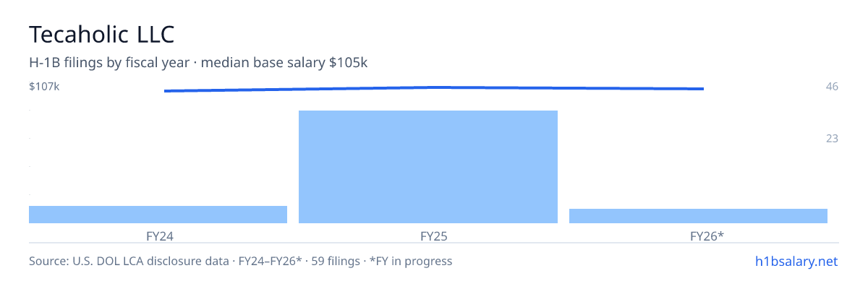This screenshot has height=289, width=868.
Task: Select the FY25 axis label
Action: 428,236
